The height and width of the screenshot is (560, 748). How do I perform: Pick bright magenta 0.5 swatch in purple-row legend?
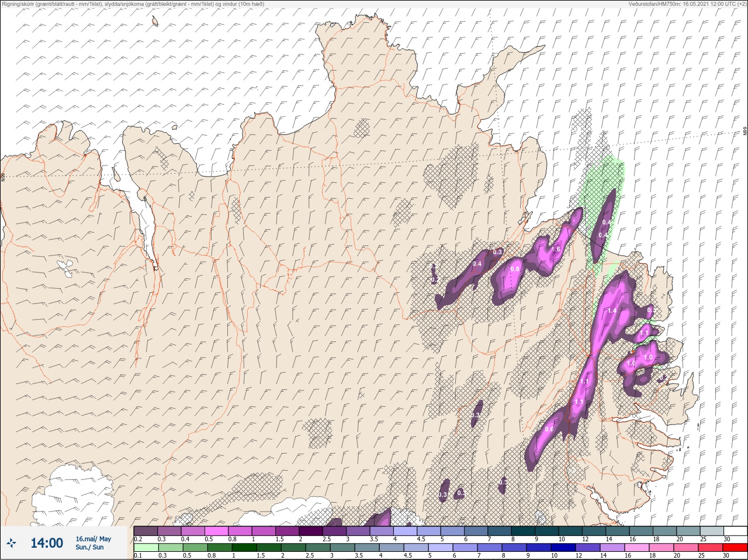217,531
